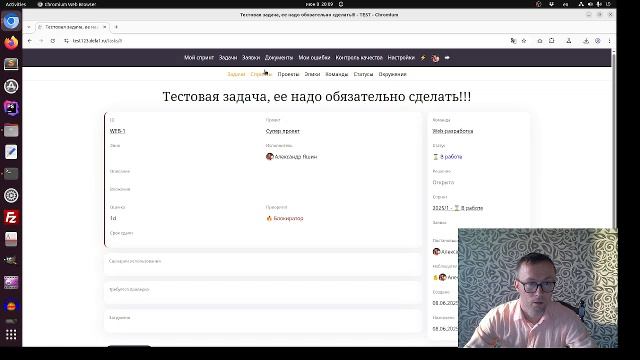
Task: Open 'Задачи' in the top dark menu
Action: [228, 58]
